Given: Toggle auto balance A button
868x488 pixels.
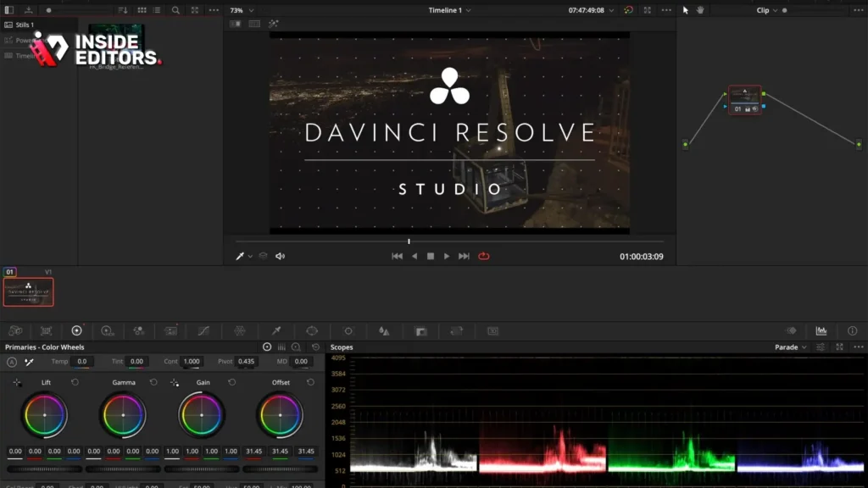Looking at the screenshot, I should coord(12,362).
